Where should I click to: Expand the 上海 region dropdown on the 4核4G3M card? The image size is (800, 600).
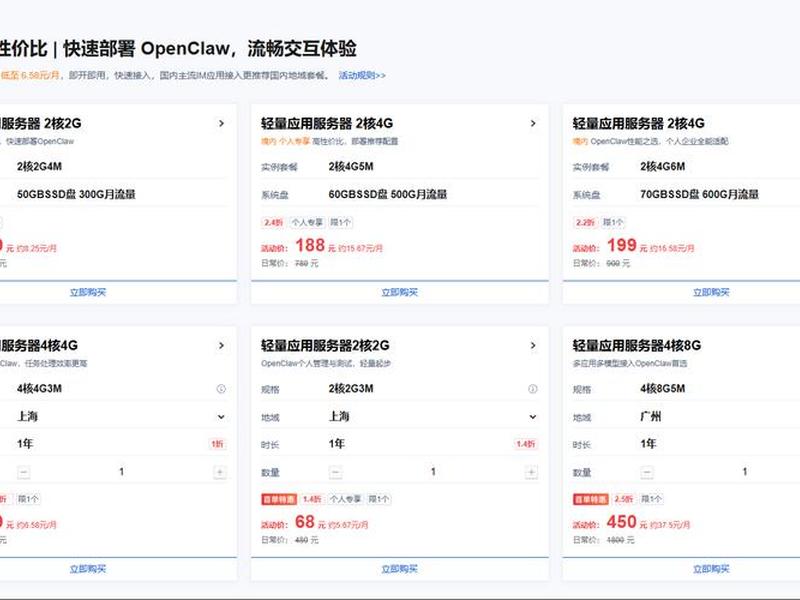[x=221, y=417]
